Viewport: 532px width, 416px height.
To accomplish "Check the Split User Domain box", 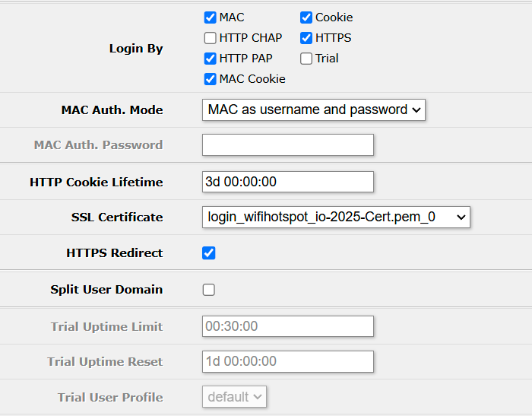I will (209, 290).
